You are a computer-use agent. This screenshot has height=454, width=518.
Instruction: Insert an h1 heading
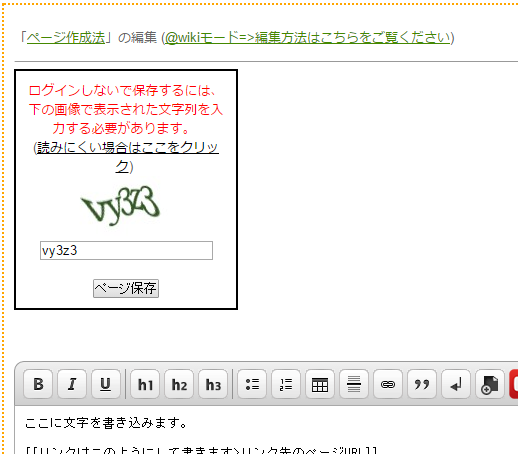(145, 384)
